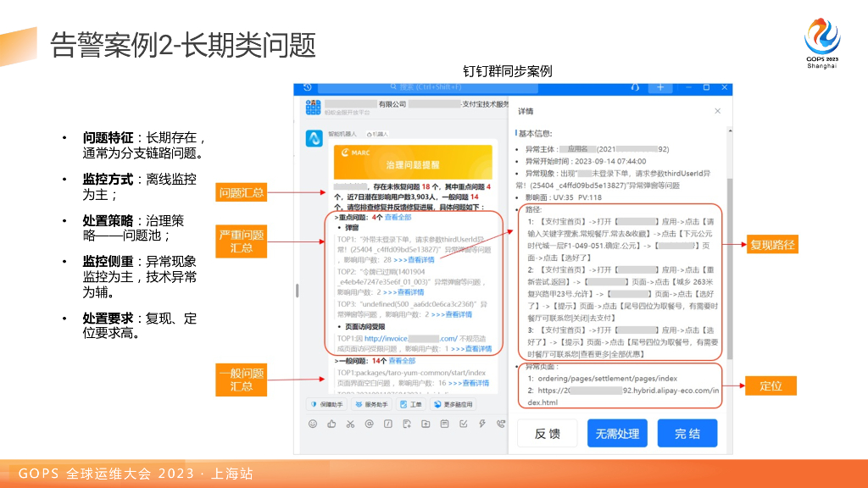Click the 服务助手 shortcut button
The width and height of the screenshot is (868, 488).
click(371, 404)
